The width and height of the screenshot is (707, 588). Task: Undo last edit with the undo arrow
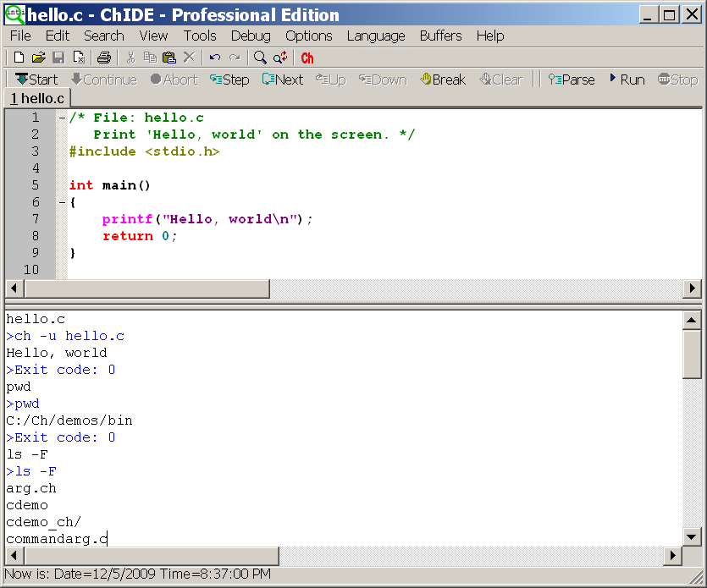[x=215, y=58]
